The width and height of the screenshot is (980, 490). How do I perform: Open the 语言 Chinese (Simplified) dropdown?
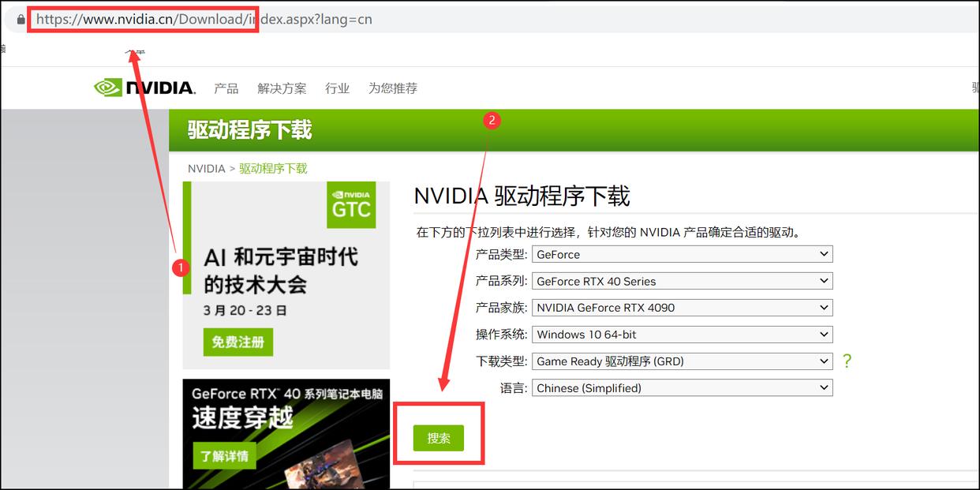(682, 387)
